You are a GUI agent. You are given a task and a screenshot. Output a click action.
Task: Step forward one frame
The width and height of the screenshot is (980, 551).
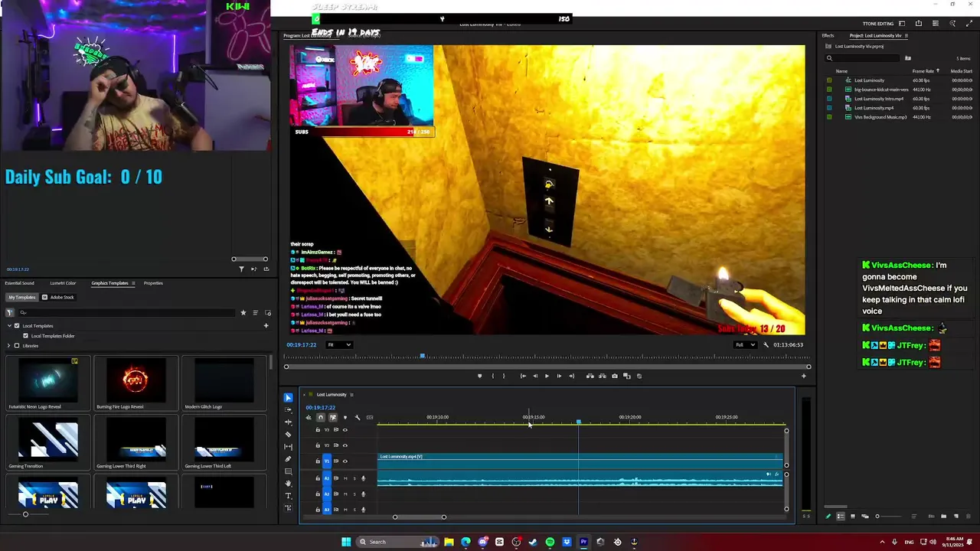tap(558, 376)
